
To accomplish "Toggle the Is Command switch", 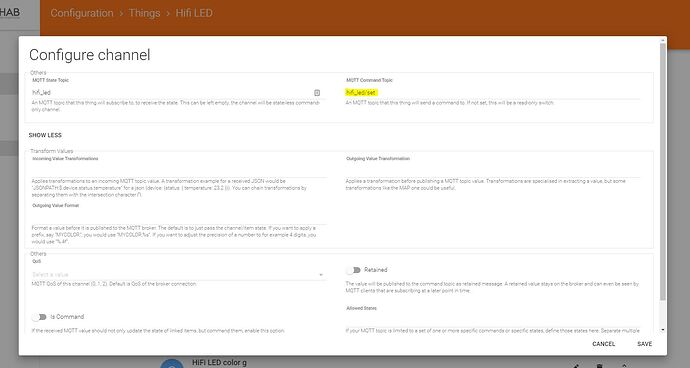I will point(39,317).
